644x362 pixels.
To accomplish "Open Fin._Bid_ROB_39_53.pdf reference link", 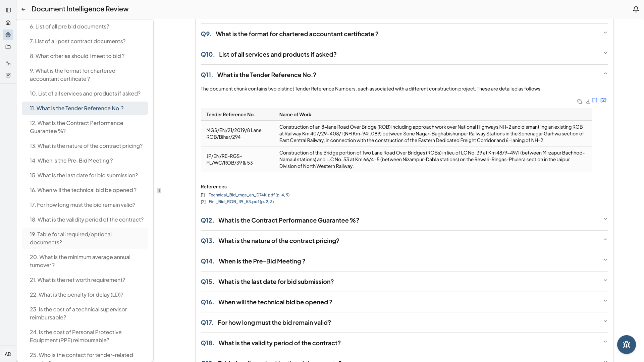I will [241, 202].
